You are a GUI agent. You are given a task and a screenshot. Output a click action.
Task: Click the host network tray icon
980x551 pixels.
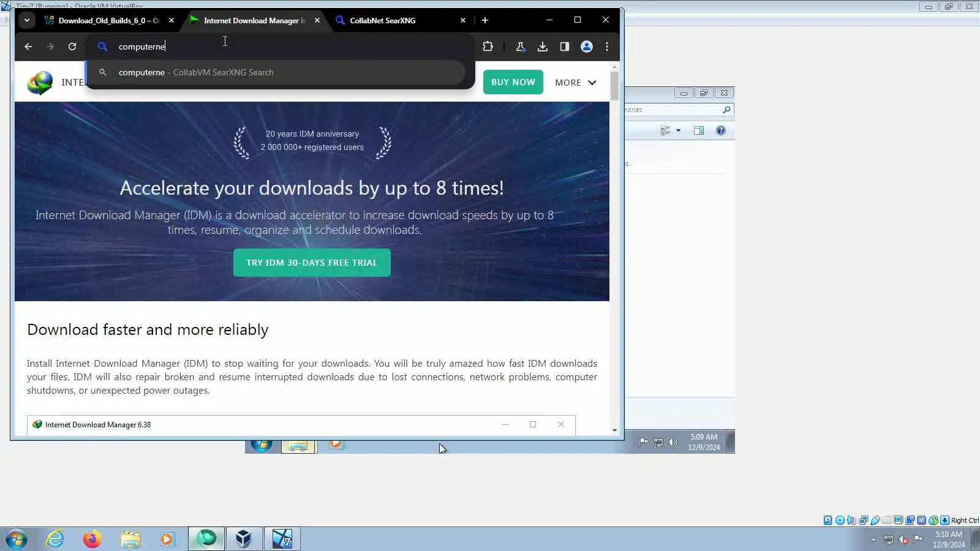tap(889, 539)
